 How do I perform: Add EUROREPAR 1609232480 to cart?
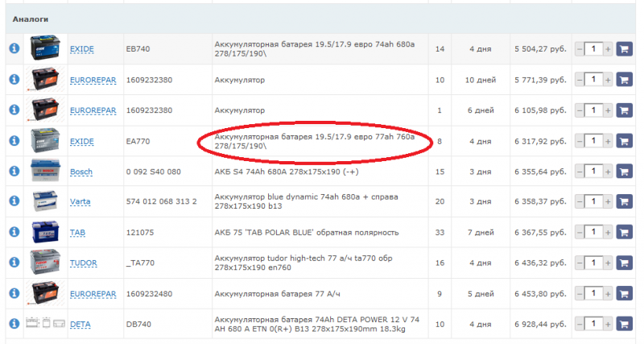click(625, 294)
